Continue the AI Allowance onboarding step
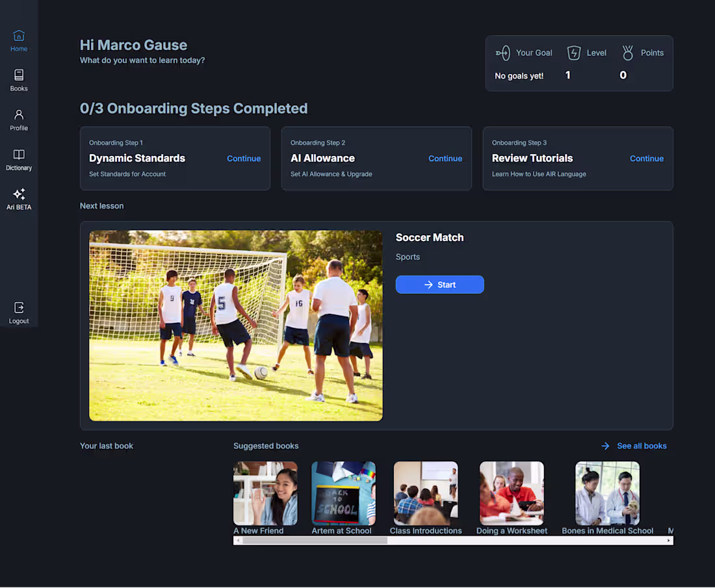The width and height of the screenshot is (715, 588). point(445,158)
